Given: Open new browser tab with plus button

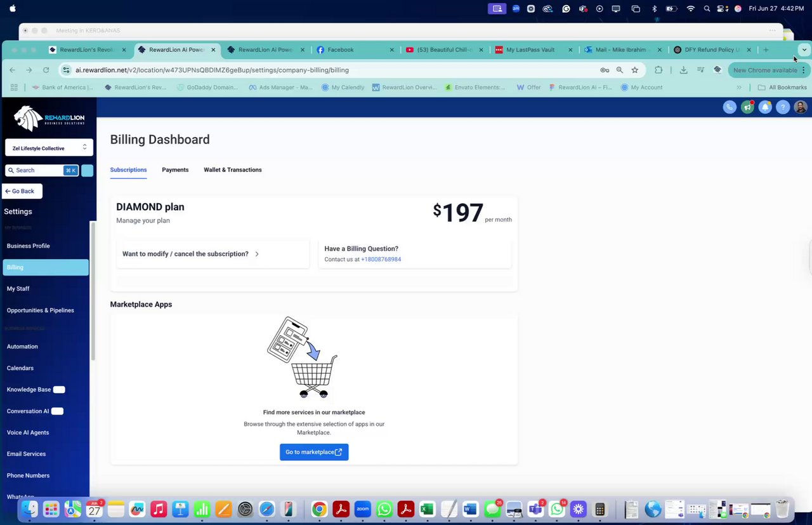Looking at the screenshot, I should tap(766, 50).
